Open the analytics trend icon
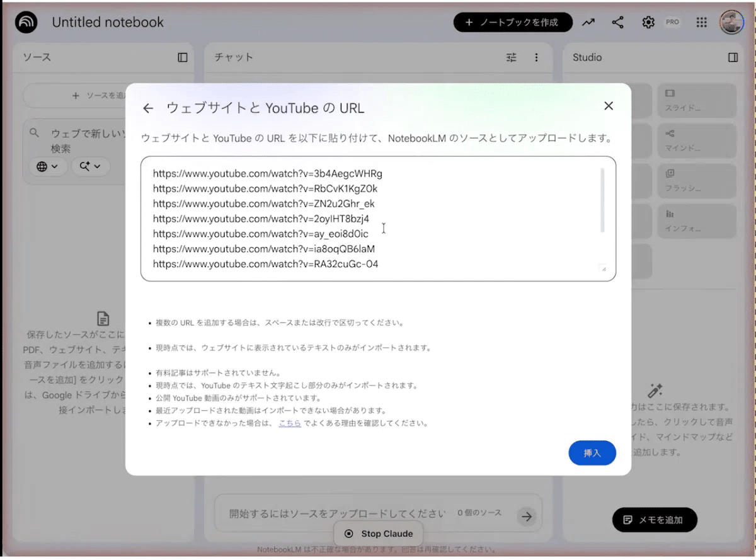The height and width of the screenshot is (560, 756). (588, 22)
